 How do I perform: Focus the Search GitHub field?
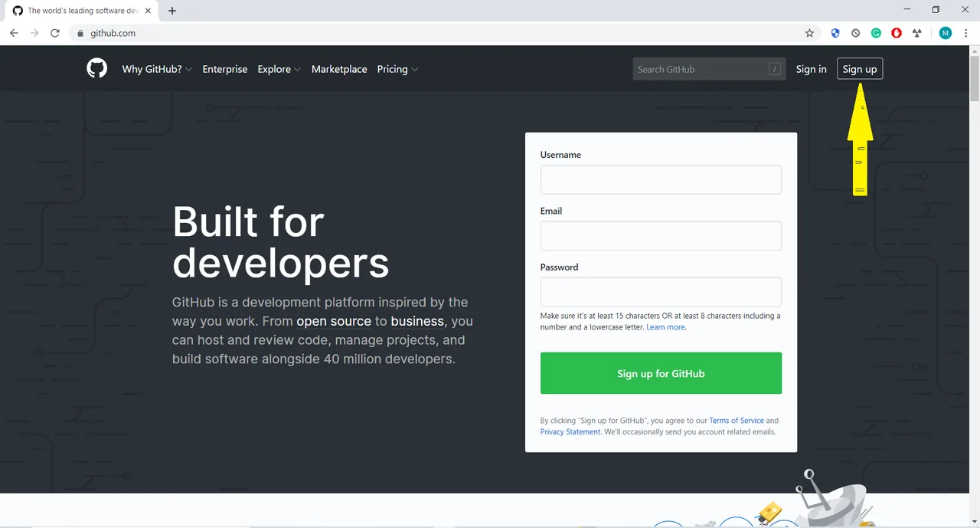(709, 69)
